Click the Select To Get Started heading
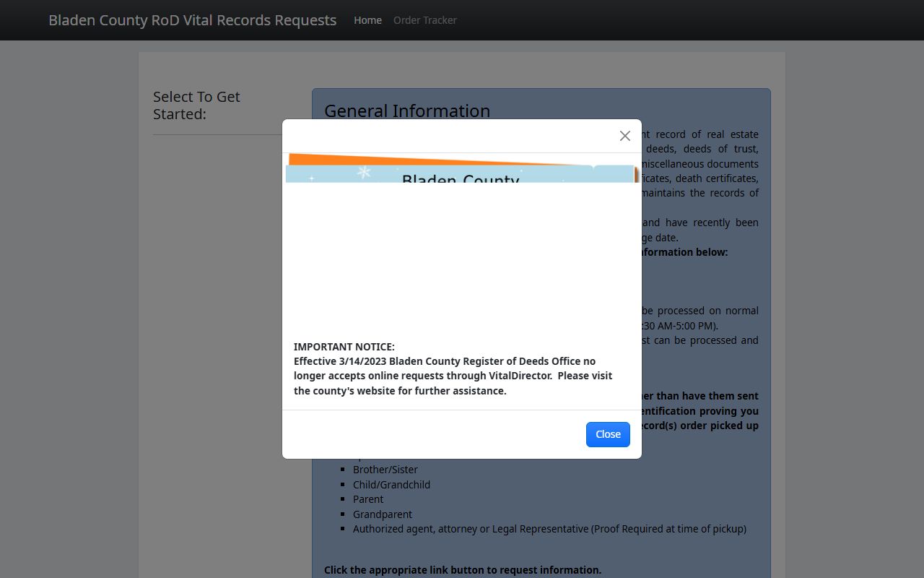924x578 pixels. click(x=196, y=105)
